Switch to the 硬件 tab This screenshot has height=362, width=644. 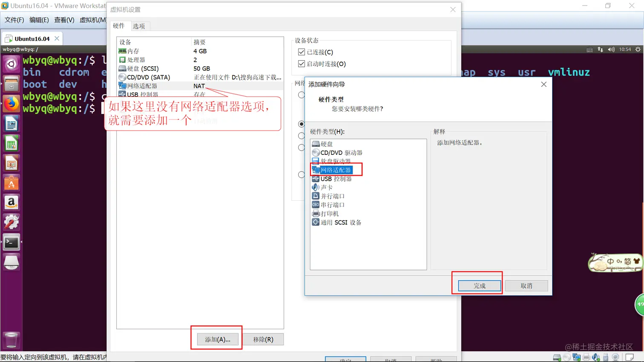119,26
